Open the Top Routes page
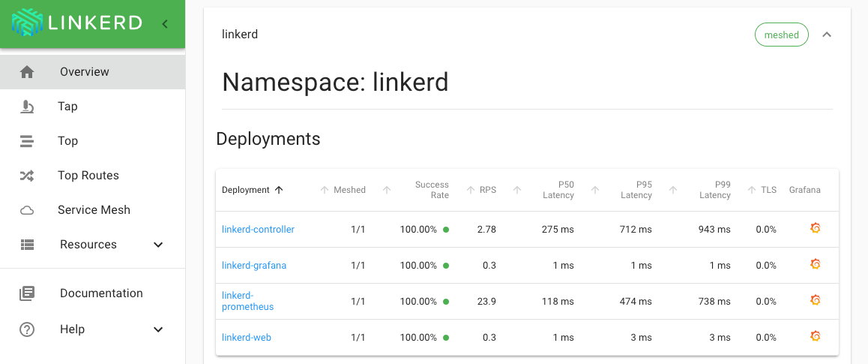Viewport: 868px width, 364px height. pyautogui.click(x=88, y=176)
